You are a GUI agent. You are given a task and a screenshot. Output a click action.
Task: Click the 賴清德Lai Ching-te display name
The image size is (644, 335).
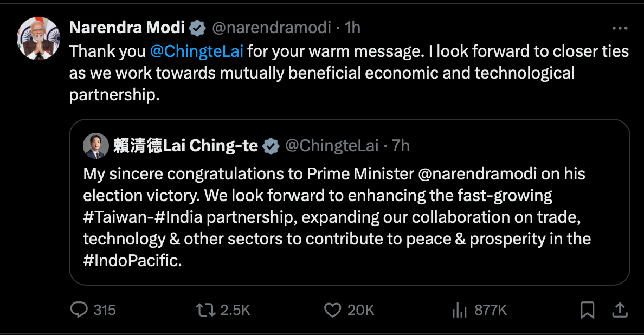185,145
